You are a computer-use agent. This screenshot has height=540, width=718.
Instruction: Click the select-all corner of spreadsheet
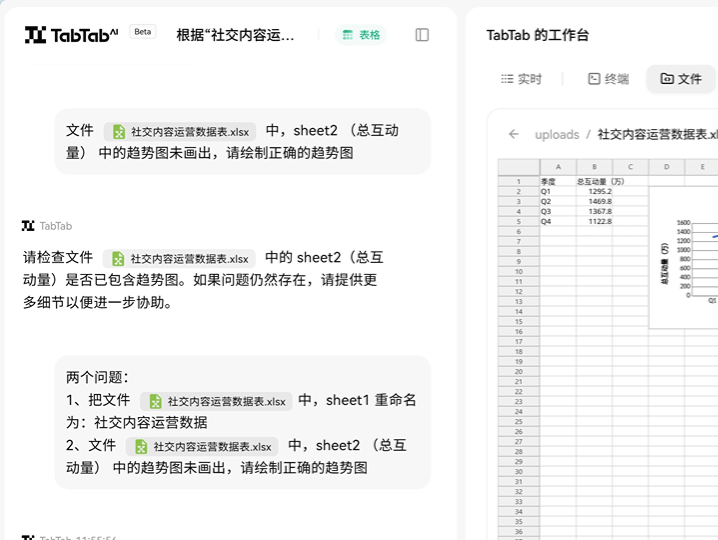[x=519, y=167]
